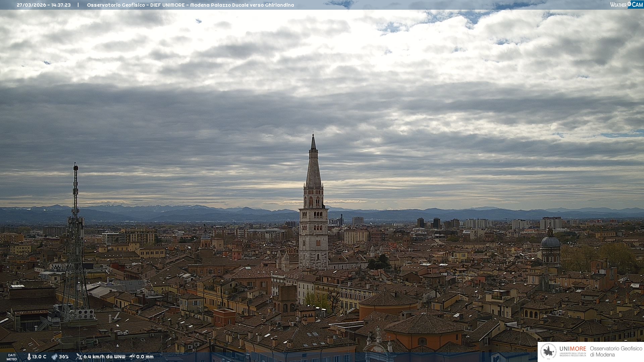The image size is (644, 362).
Task: Click the 13.0 C temperature reading
Action: pos(39,357)
